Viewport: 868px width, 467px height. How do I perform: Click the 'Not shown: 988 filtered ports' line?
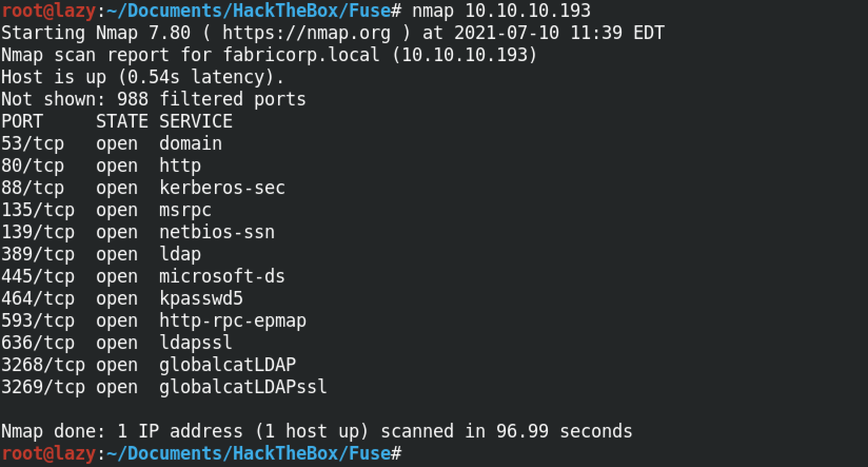tap(154, 99)
